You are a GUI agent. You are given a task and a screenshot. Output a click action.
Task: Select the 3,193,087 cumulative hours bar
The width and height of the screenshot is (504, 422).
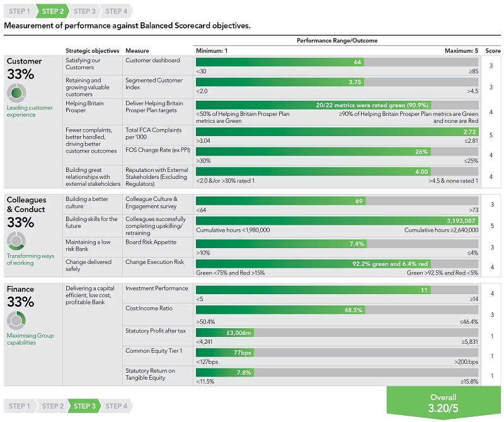[x=337, y=221]
